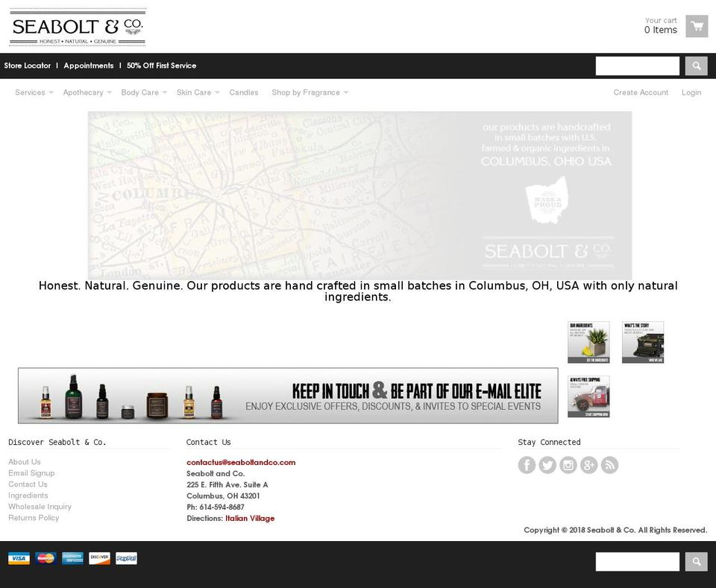
Task: Click the top search input field
Action: click(638, 66)
